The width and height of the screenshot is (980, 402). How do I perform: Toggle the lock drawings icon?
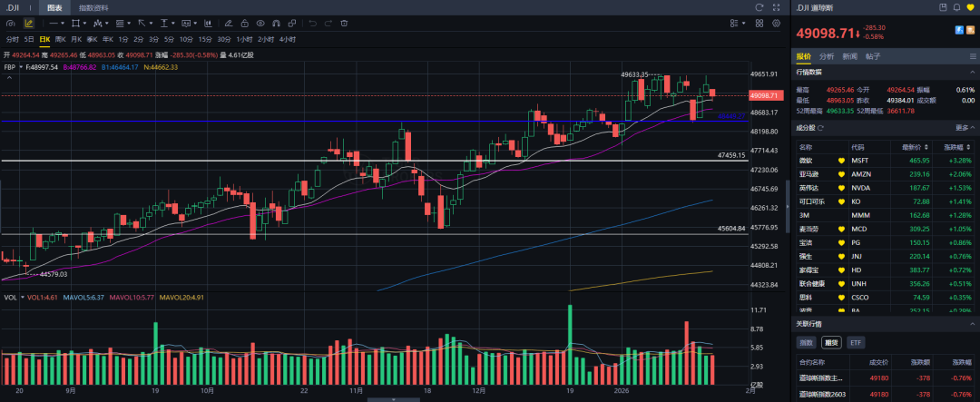[x=244, y=24]
